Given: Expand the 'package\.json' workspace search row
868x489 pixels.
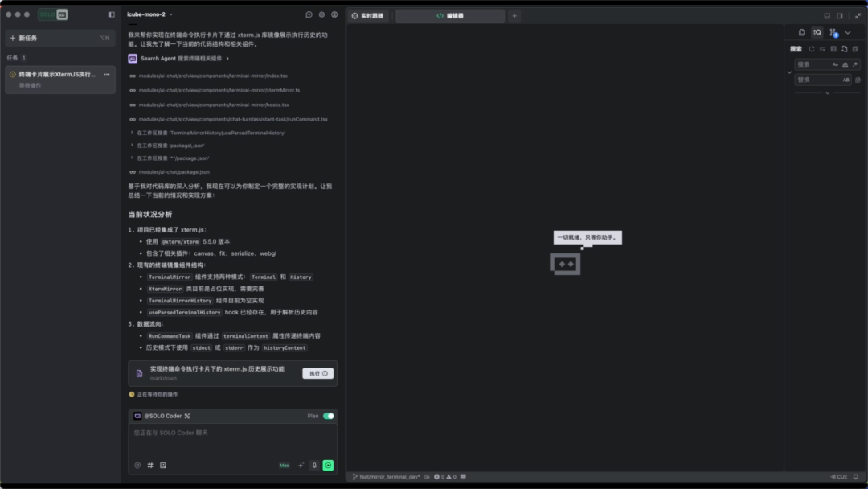Looking at the screenshot, I should point(168,146).
